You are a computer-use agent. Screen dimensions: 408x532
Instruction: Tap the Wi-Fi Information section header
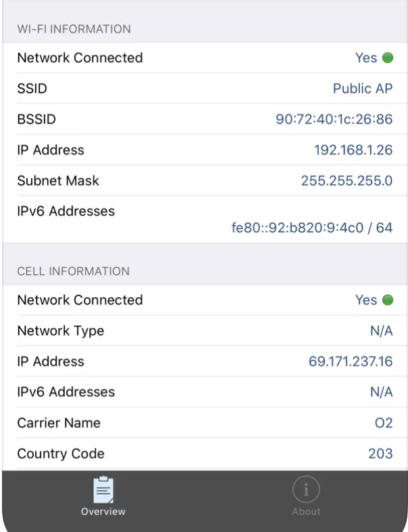(x=74, y=29)
